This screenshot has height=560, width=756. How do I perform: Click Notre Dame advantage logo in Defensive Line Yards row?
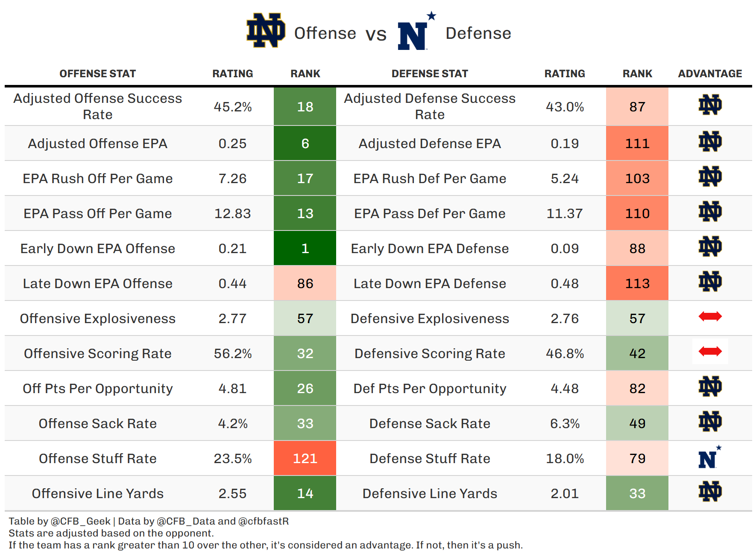tap(710, 492)
